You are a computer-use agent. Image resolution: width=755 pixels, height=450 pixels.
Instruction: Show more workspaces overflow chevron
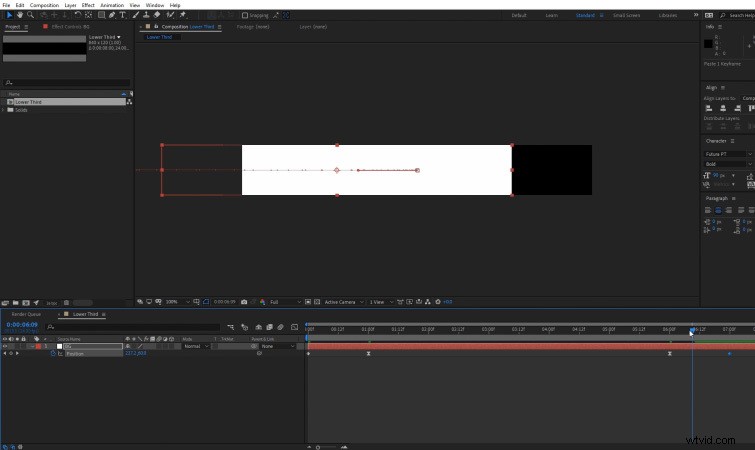(x=696, y=15)
